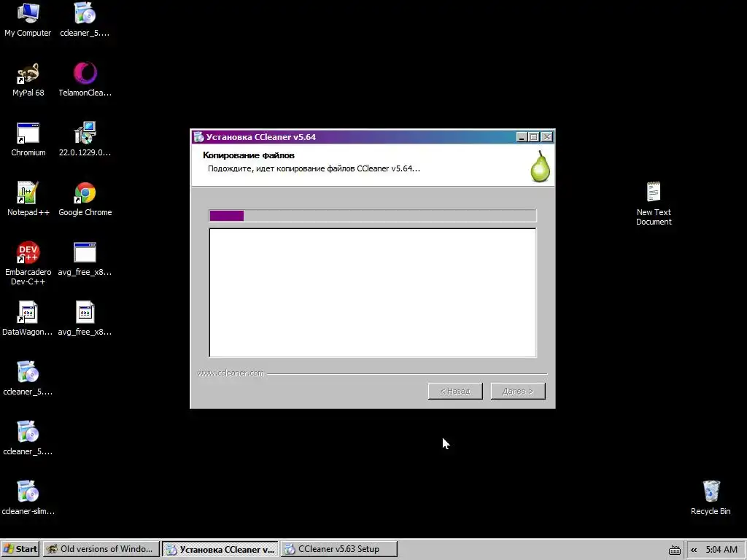Image resolution: width=747 pixels, height=560 pixels.
Task: Switch to CCleaner v5.63 Setup taskbar window
Action: (x=338, y=549)
